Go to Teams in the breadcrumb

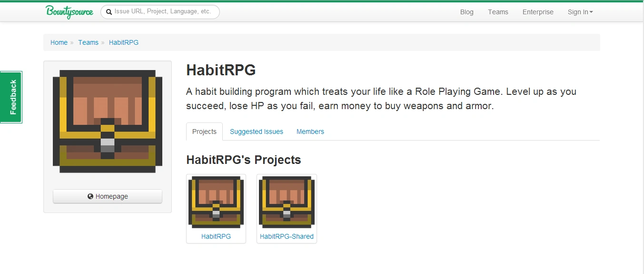coord(89,42)
